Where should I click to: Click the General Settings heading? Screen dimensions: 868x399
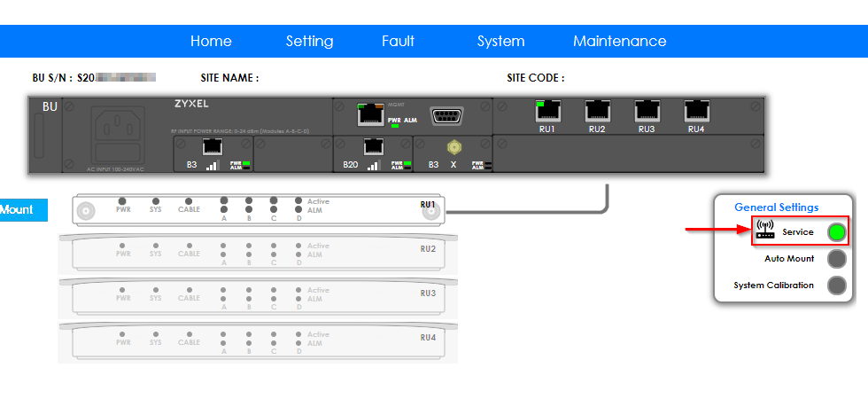777,207
